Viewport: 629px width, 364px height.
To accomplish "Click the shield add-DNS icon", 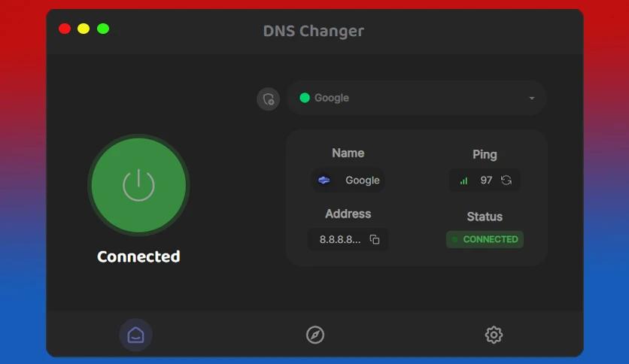I will tap(269, 99).
